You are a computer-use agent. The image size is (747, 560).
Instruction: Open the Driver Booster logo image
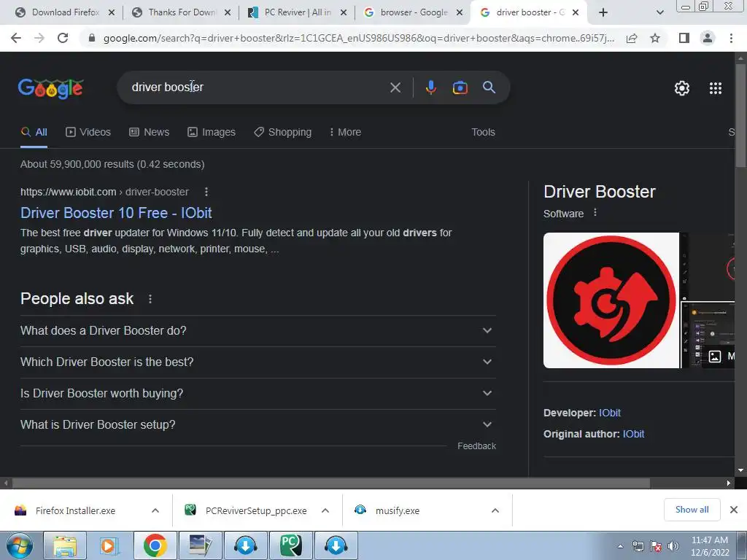tap(611, 300)
